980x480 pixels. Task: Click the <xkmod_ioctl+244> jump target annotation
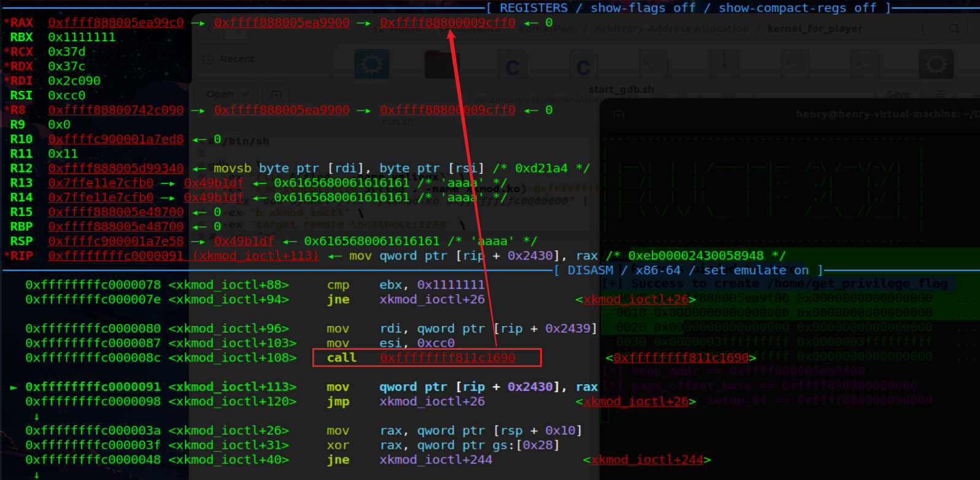pyautogui.click(x=647, y=460)
